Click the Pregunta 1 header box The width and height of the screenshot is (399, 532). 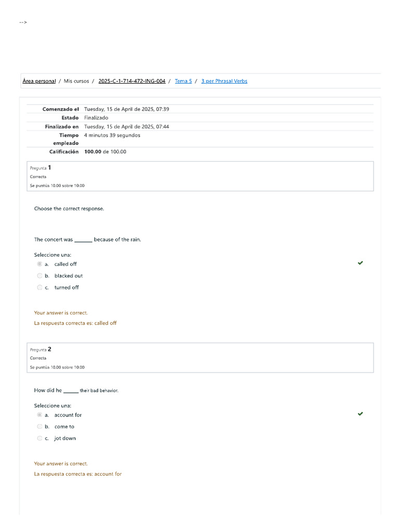click(x=200, y=176)
